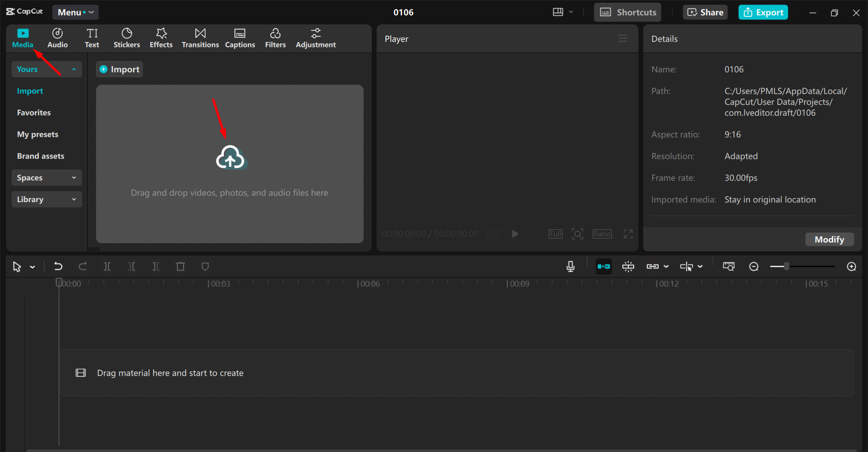Screen dimensions: 868x452
Task: Click the Delete trash icon
Action: [180, 267]
